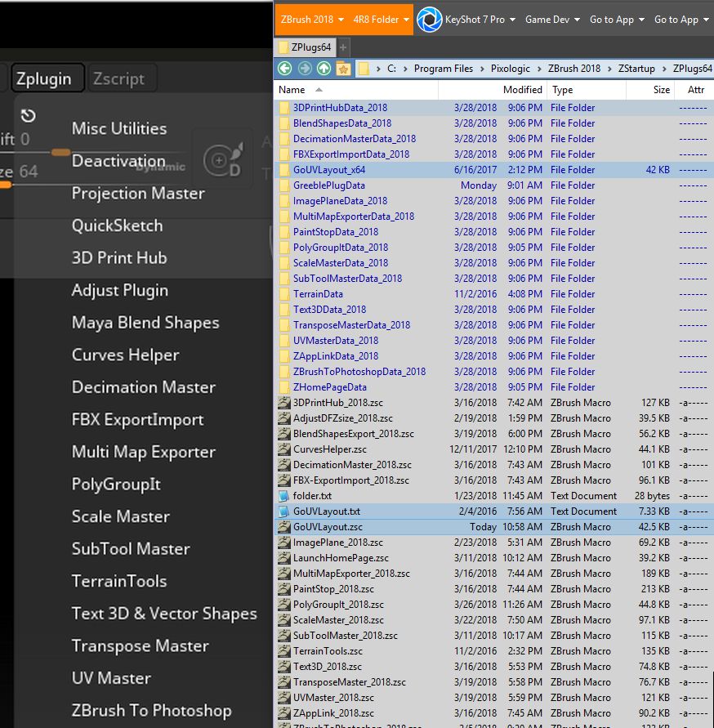The width and height of the screenshot is (714, 728).
Task: Expand the UV Master plugin section
Action: click(x=111, y=678)
